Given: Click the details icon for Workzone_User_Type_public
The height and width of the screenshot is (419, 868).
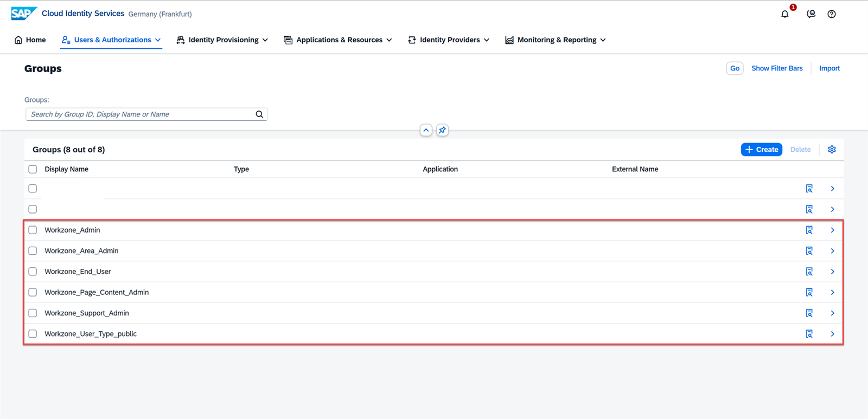Looking at the screenshot, I should point(809,334).
